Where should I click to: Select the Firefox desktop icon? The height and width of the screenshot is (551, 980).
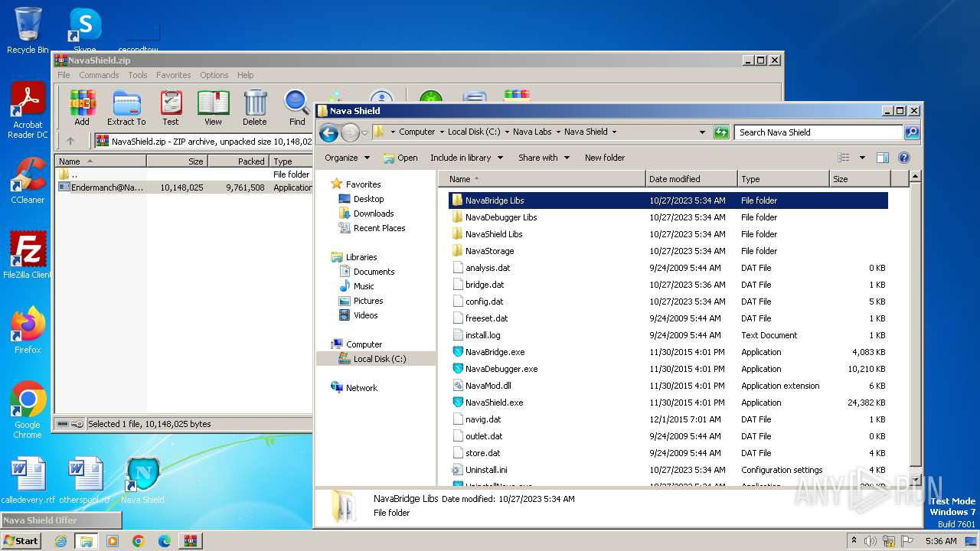tap(28, 330)
